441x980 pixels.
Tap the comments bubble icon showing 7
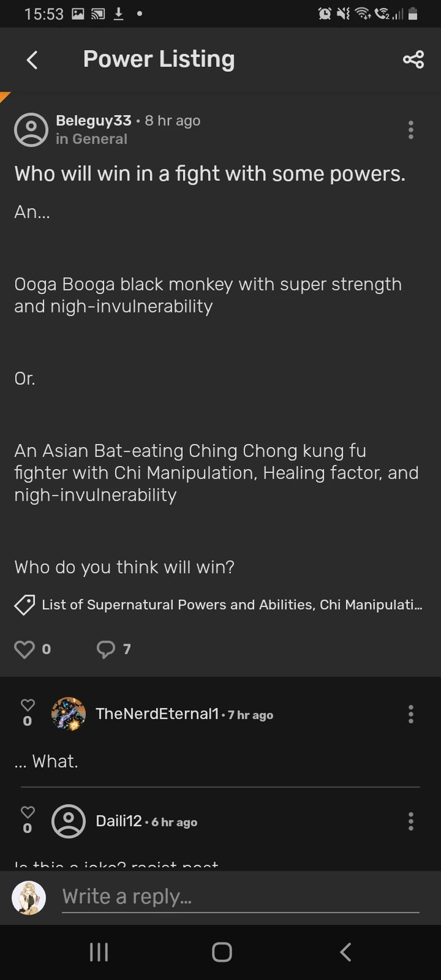pos(106,649)
